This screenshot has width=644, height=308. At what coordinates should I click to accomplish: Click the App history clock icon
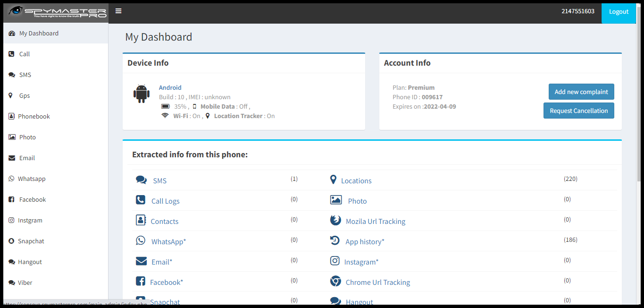(335, 240)
